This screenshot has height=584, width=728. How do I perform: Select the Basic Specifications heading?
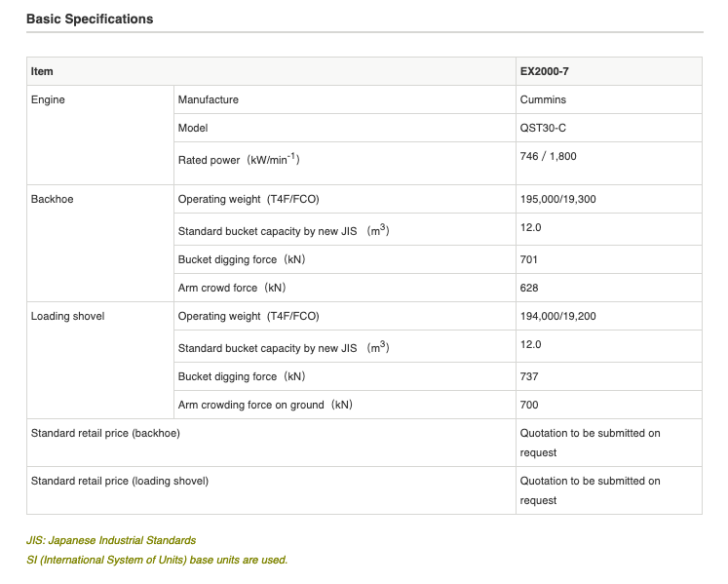tap(90, 19)
